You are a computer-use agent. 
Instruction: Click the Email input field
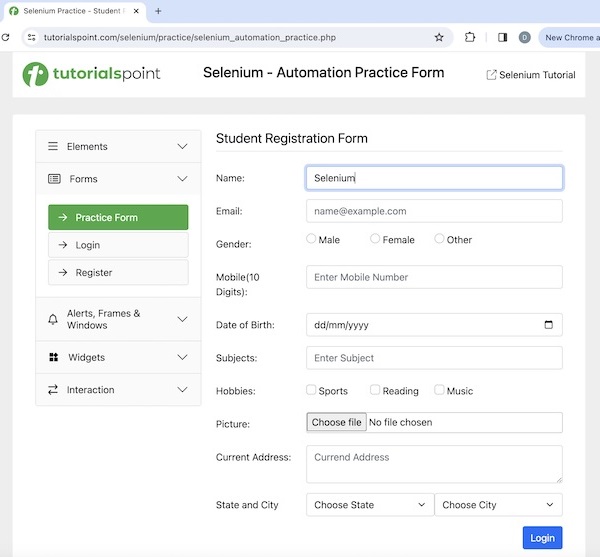point(434,211)
